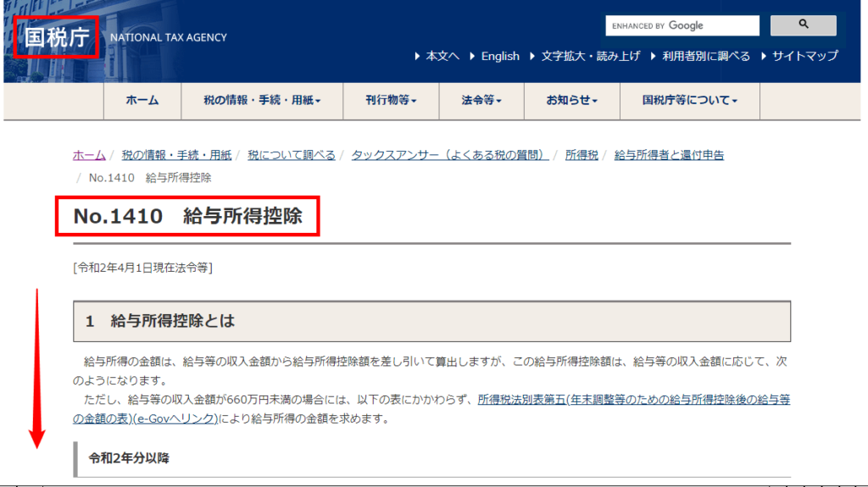
Task: Select ホーム in the navigation bar
Action: (x=142, y=101)
